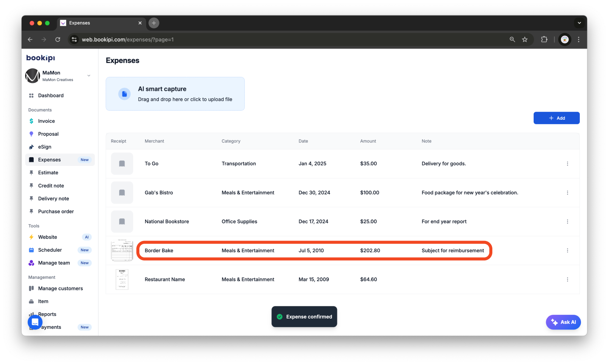
Task: Click the eSign pen icon
Action: (31, 147)
